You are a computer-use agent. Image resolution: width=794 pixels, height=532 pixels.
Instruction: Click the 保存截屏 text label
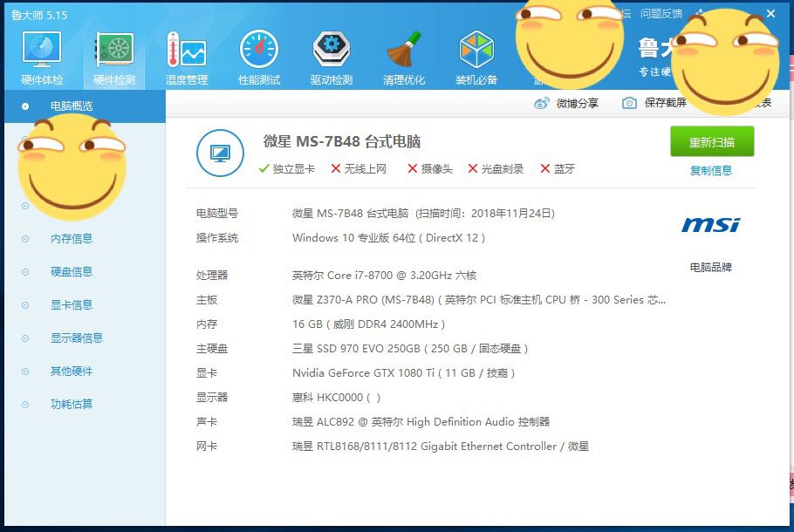point(666,103)
